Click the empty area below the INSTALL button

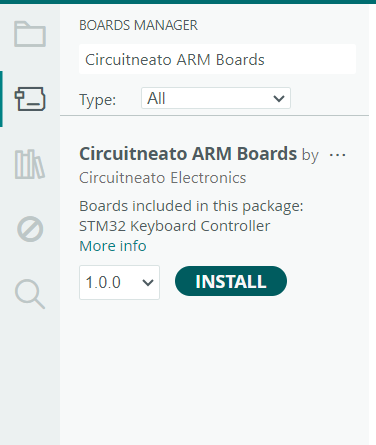214,370
